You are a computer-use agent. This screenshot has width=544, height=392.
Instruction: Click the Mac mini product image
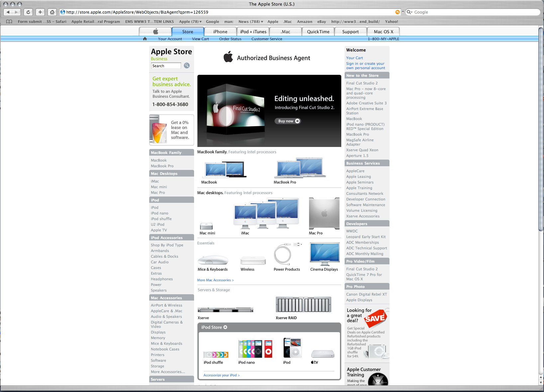coord(206,226)
